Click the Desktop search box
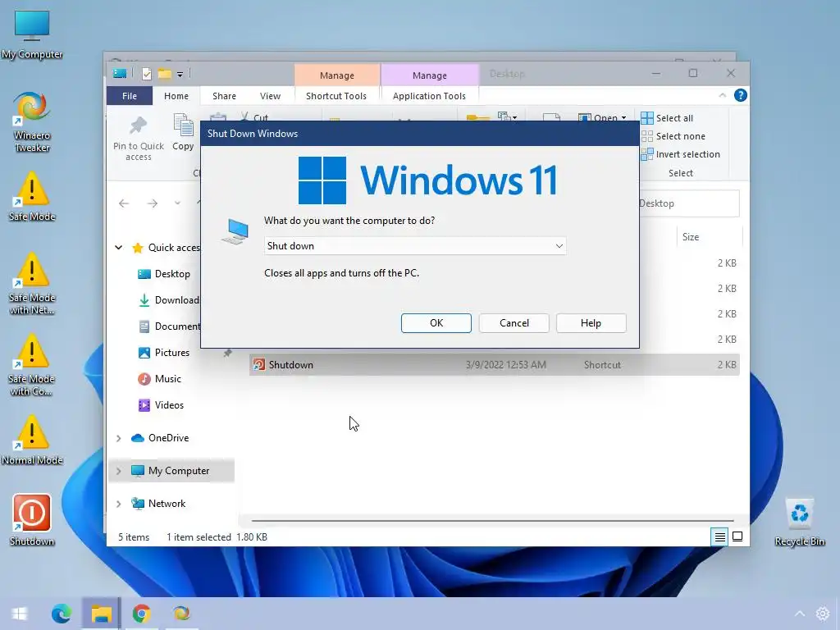 tap(689, 203)
